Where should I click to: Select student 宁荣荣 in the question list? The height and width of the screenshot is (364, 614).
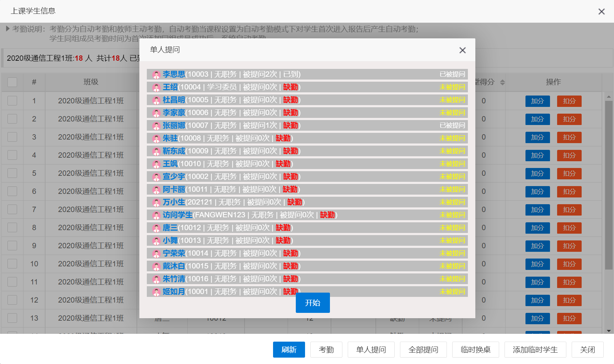pos(174,253)
